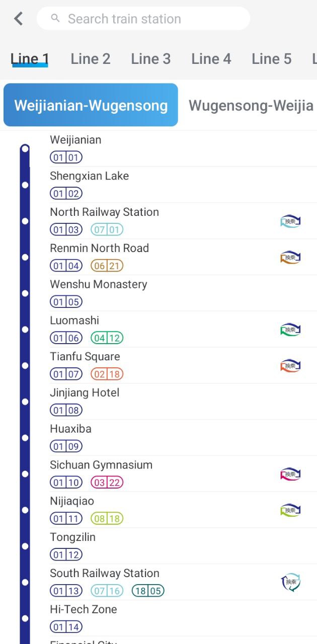Viewport: 317px width, 644px height.
Task: Switch to the Line 4 tab
Action: pyautogui.click(x=211, y=59)
